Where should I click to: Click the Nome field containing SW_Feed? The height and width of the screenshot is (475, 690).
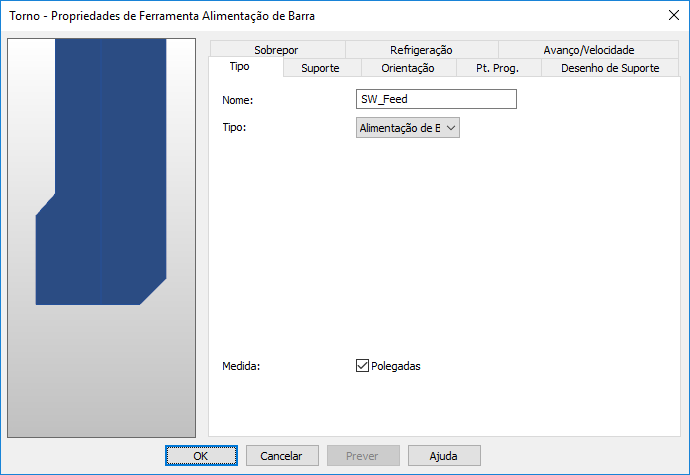pos(436,99)
